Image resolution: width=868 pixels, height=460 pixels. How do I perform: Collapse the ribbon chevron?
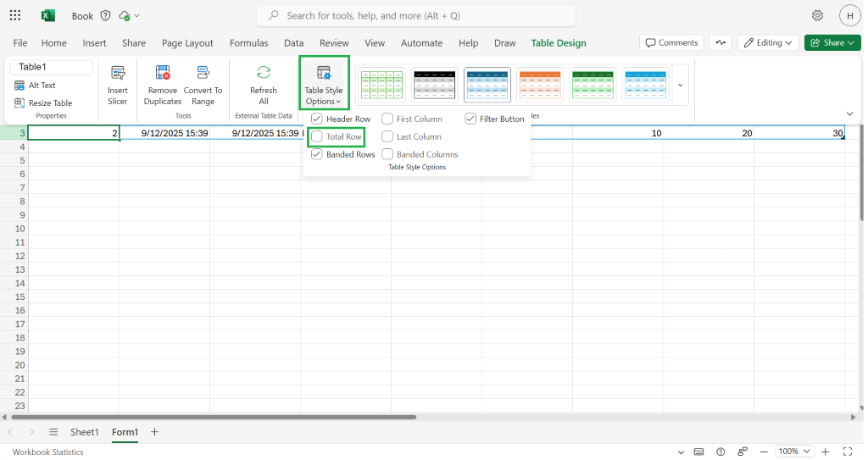849,114
